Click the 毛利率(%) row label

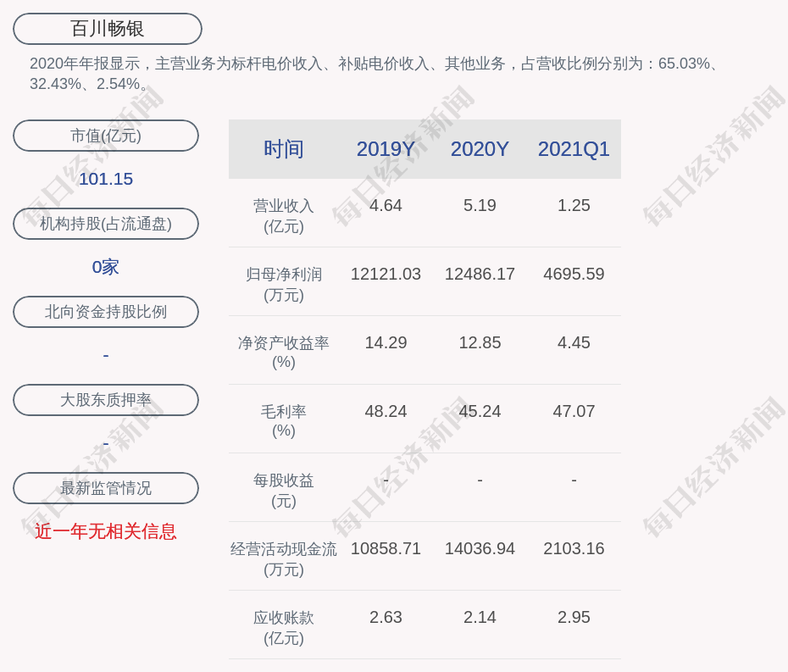click(284, 421)
